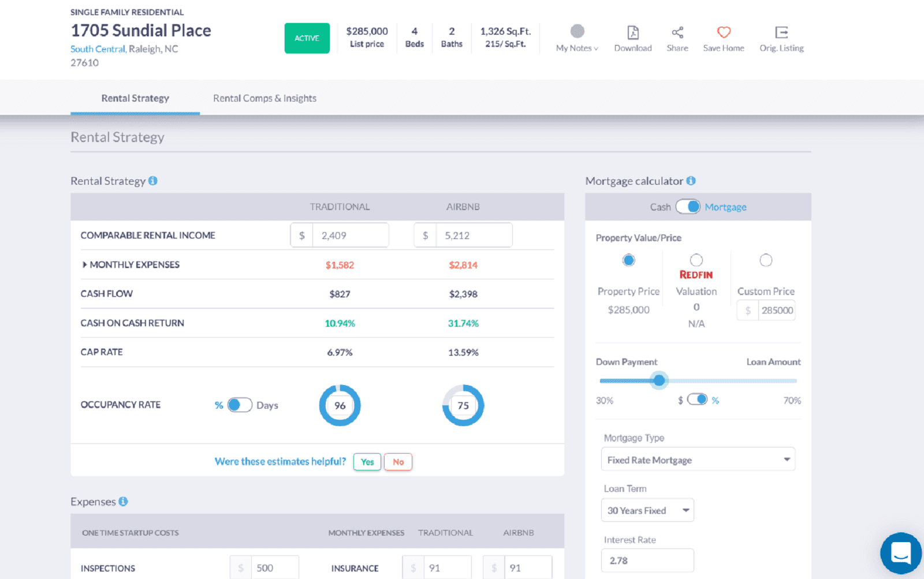Toggle the Cash/Mortgage switch
This screenshot has height=579, width=924.
tap(688, 207)
